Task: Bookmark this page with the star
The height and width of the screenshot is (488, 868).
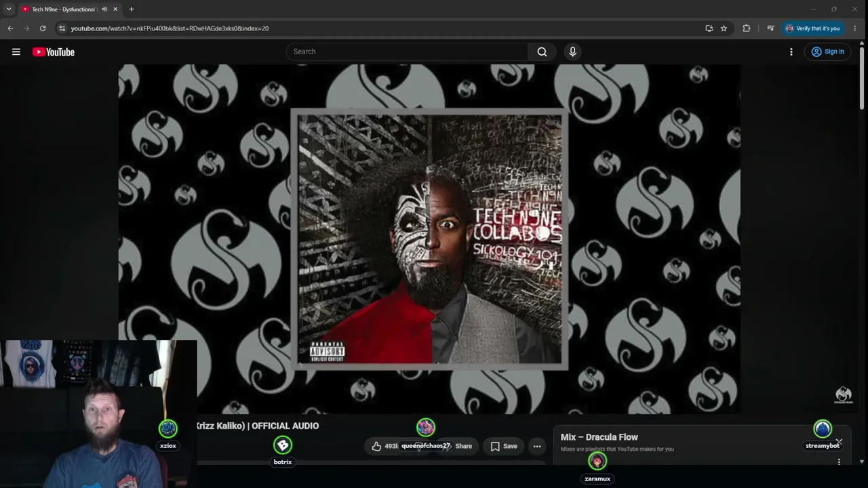Action: [x=724, y=28]
